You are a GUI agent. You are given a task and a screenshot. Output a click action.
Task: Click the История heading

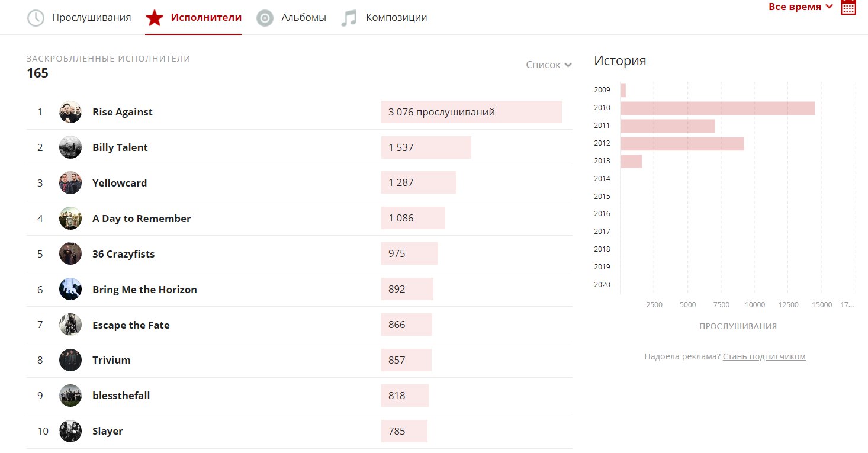(x=620, y=60)
